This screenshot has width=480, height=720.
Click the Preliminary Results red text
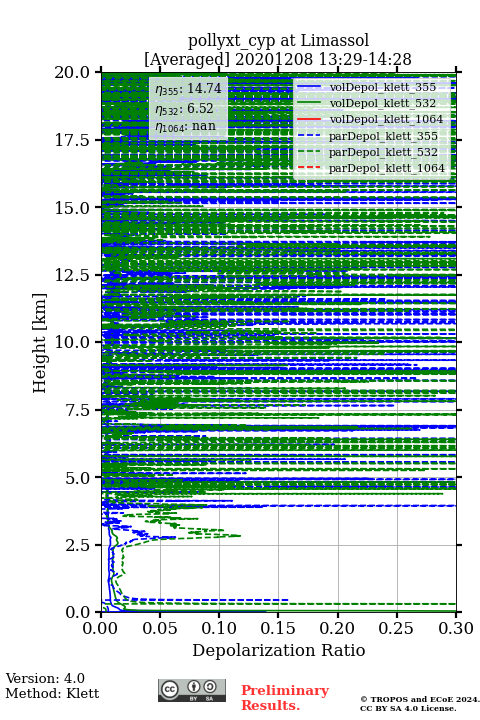[285, 697]
